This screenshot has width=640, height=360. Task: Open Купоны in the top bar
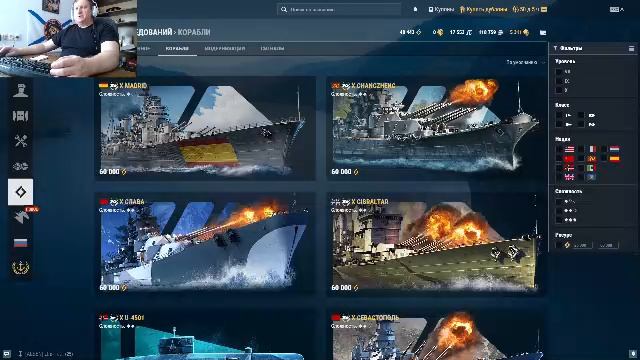[x=441, y=9]
